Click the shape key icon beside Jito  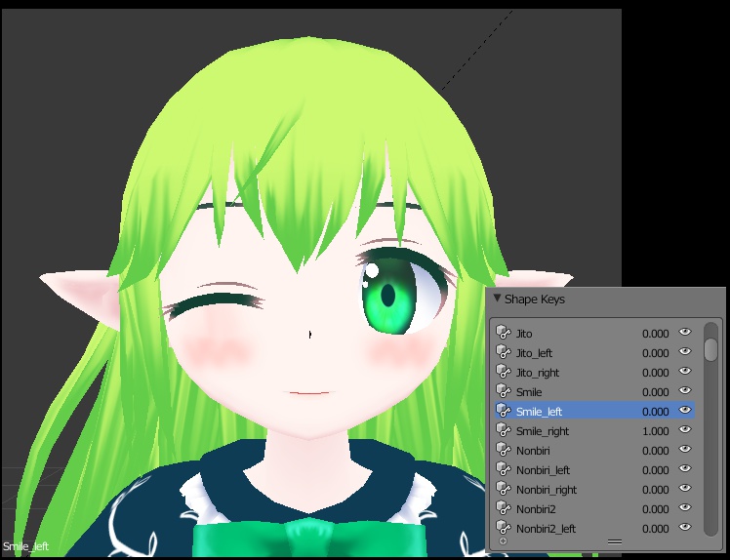[x=504, y=334]
